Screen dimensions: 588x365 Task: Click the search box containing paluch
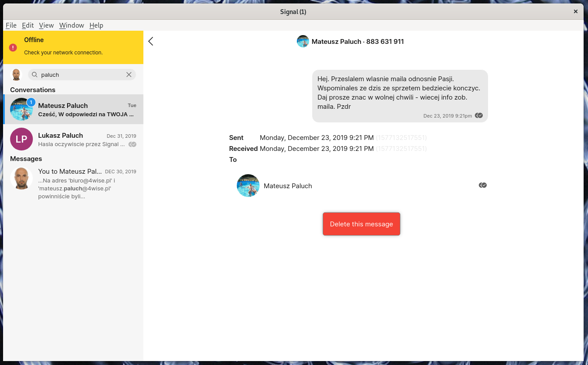[82, 75]
